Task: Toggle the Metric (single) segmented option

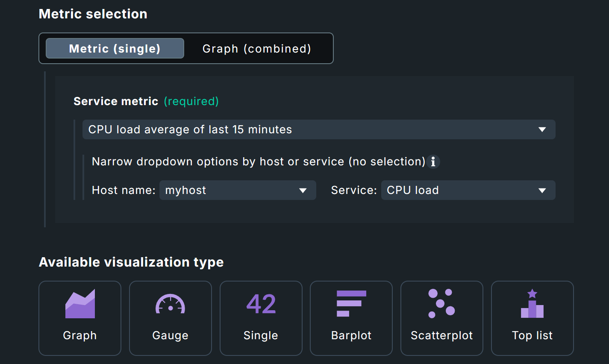Action: point(115,48)
